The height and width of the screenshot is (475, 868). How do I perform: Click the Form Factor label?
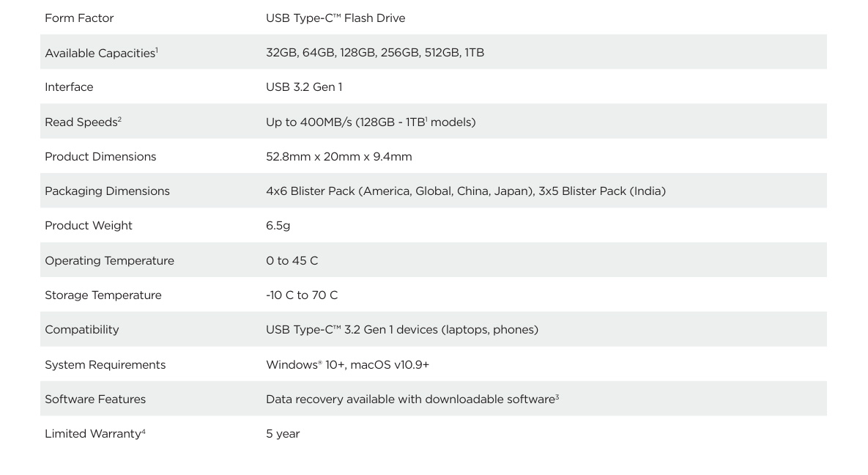[x=79, y=18]
